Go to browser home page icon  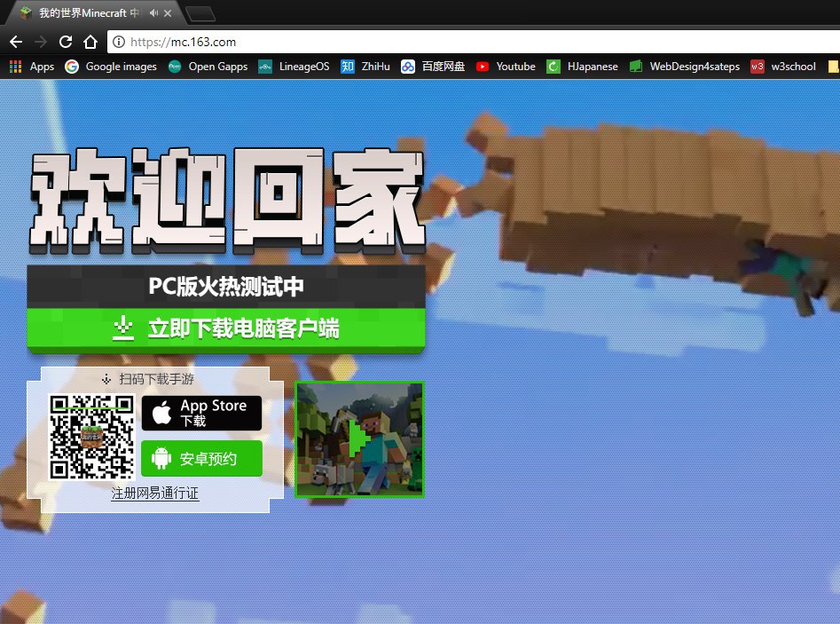(90, 42)
